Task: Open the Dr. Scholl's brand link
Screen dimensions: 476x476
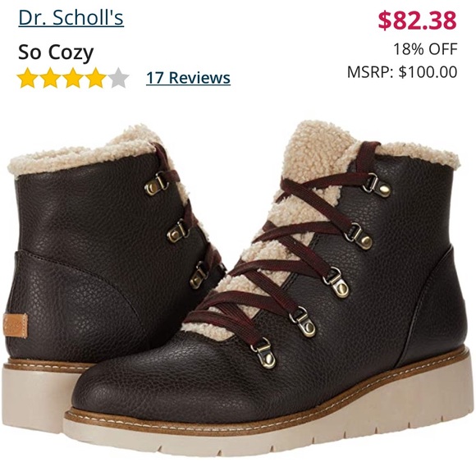Action: [71, 18]
